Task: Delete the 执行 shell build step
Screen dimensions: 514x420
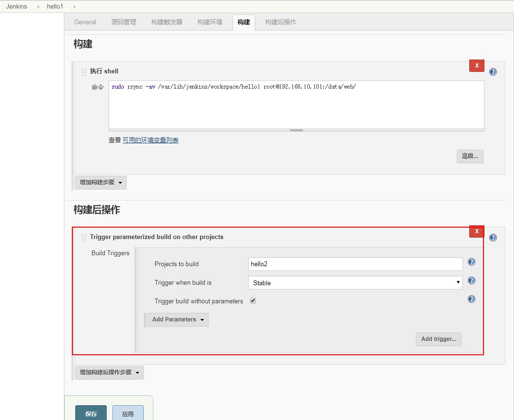Action: pyautogui.click(x=476, y=66)
